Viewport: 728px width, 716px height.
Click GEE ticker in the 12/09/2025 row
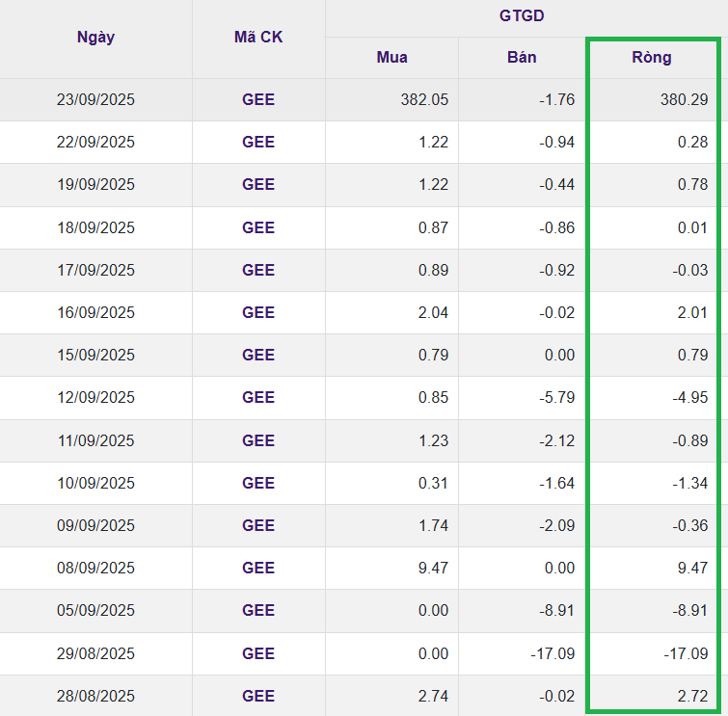point(258,397)
